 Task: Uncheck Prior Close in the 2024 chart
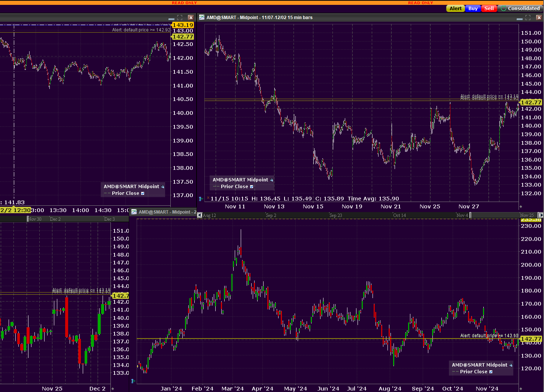coord(491,372)
